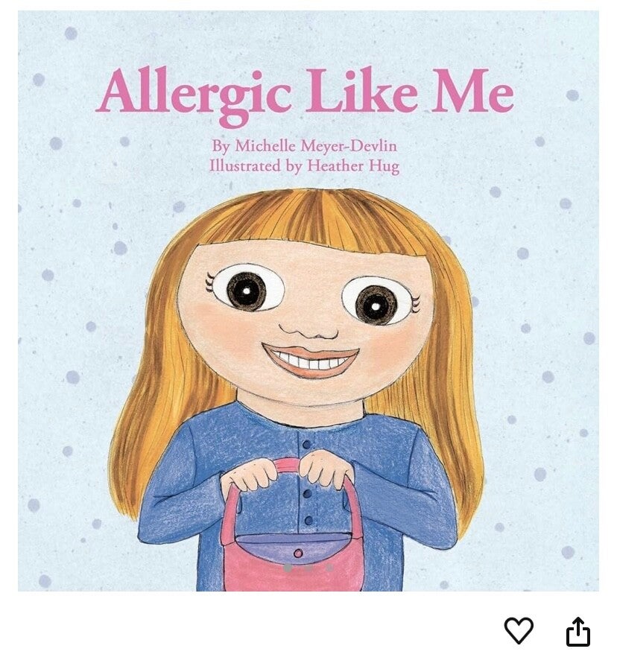Add Allergic Like Me to wishlist heart

point(519,630)
